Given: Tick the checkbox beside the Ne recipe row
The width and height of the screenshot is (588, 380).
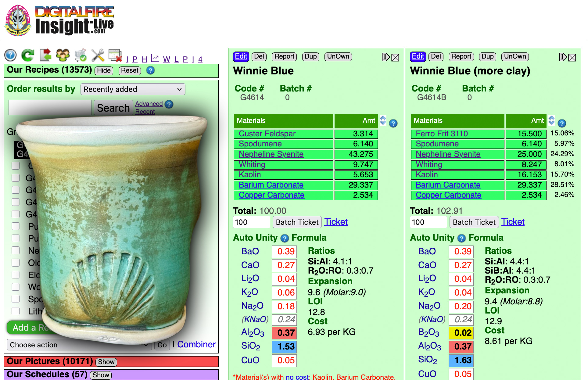Looking at the screenshot, I should coord(16,250).
